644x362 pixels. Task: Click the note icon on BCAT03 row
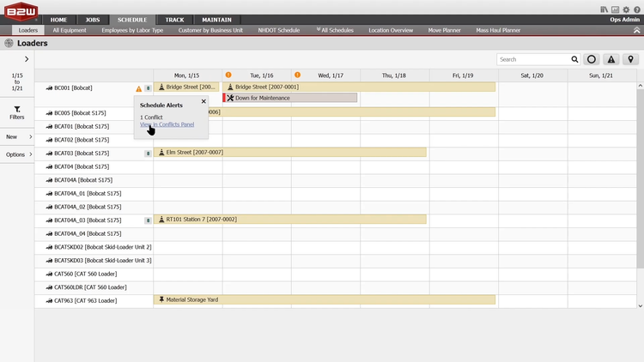tap(148, 153)
